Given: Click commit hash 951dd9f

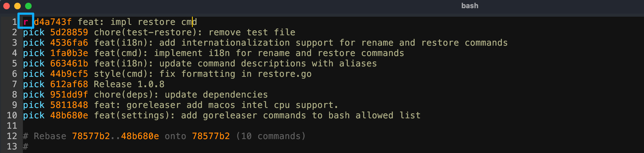Looking at the screenshot, I should click(x=69, y=95).
